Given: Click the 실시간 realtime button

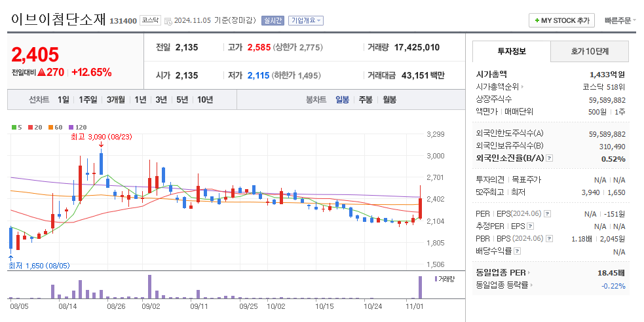Looking at the screenshot, I should tap(273, 20).
